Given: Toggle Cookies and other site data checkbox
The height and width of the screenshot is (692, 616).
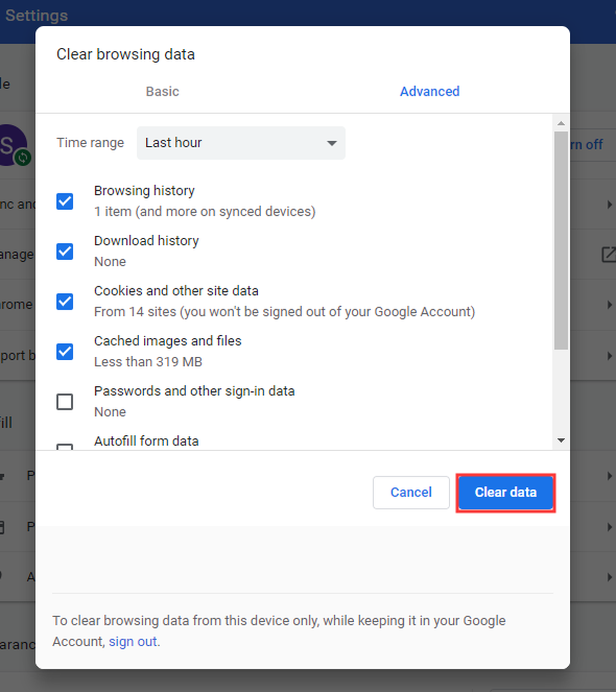Looking at the screenshot, I should (x=65, y=301).
